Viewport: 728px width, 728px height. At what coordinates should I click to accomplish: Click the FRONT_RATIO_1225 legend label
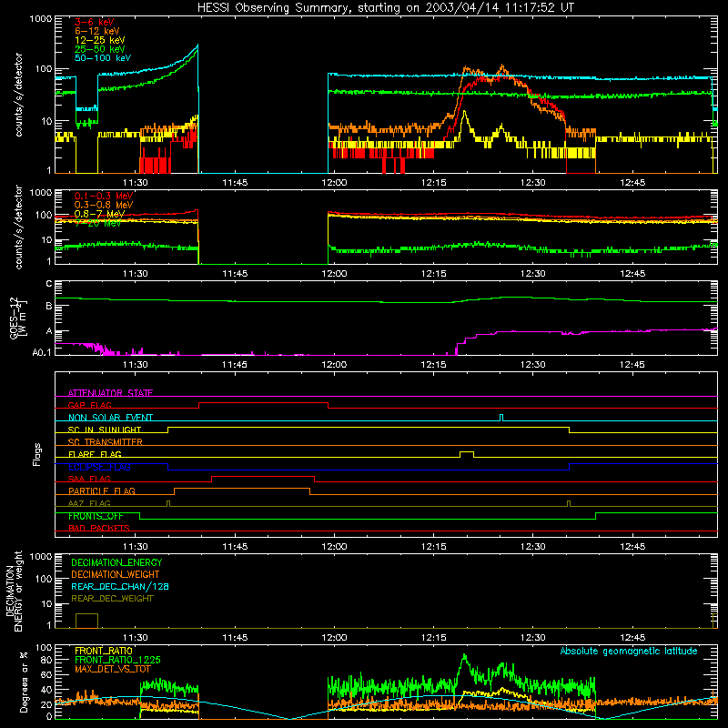tap(117, 660)
